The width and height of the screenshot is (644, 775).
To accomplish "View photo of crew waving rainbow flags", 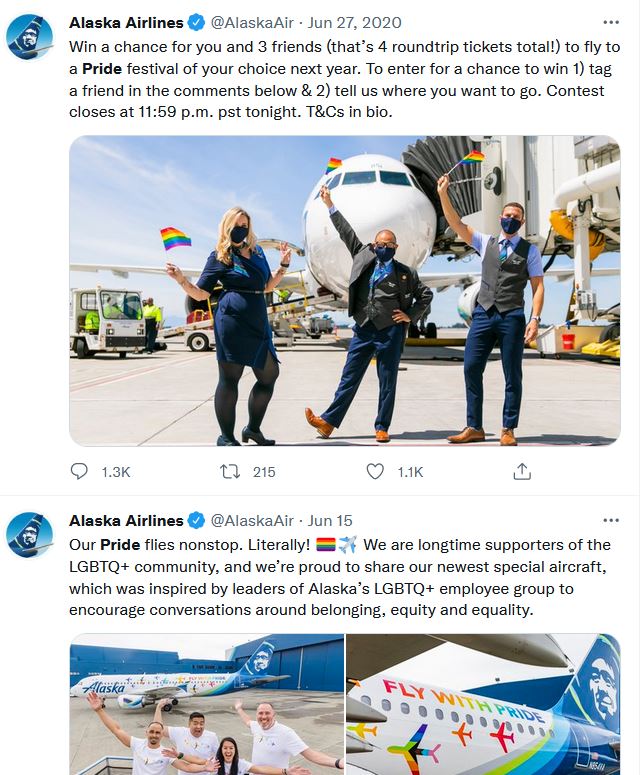I will point(345,290).
